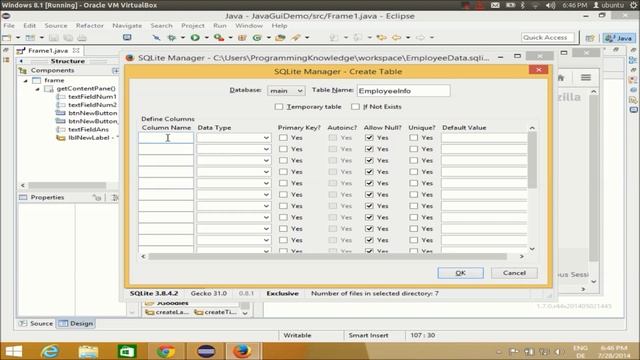Tick Unique checkbox in first column row
Image resolution: width=640 pixels, height=360 pixels.
[x=413, y=138]
